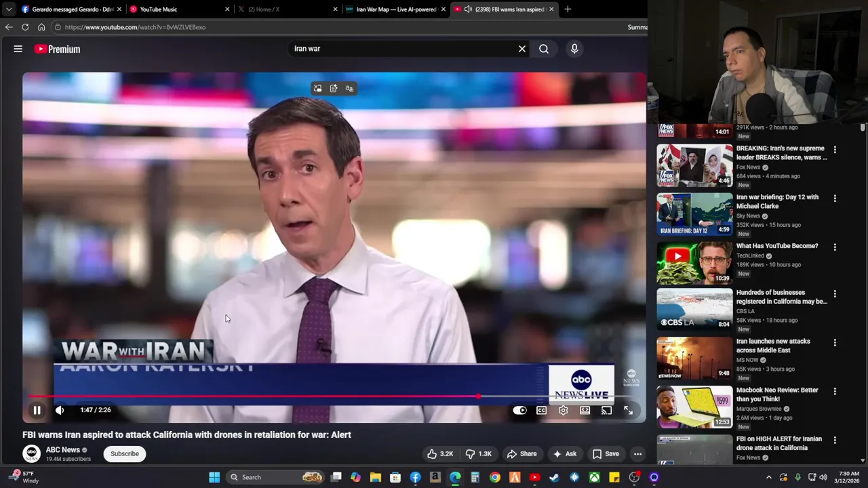Open the ABC News channel name

coord(62,449)
